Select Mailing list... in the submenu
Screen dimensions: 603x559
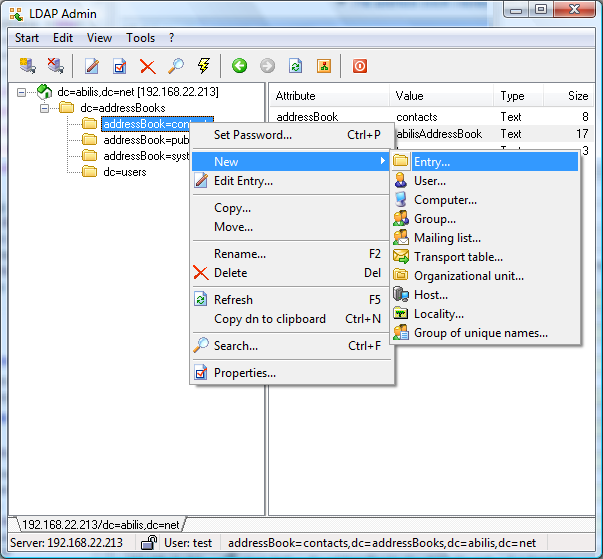pyautogui.click(x=447, y=238)
